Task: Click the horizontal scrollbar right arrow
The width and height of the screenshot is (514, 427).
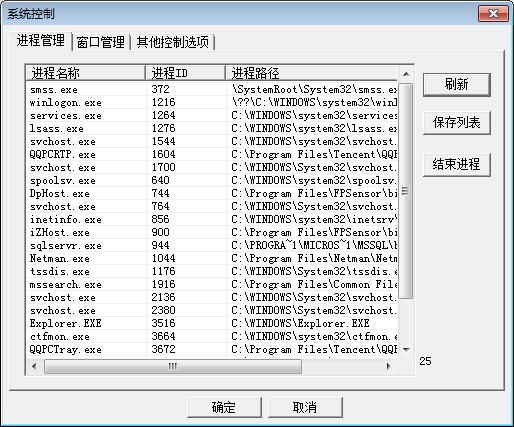Action: point(388,366)
